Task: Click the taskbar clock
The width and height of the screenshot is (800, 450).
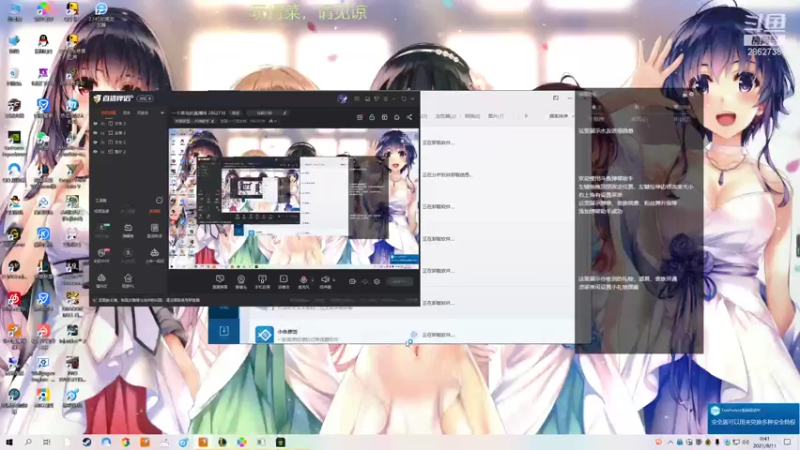Action: coord(765,442)
